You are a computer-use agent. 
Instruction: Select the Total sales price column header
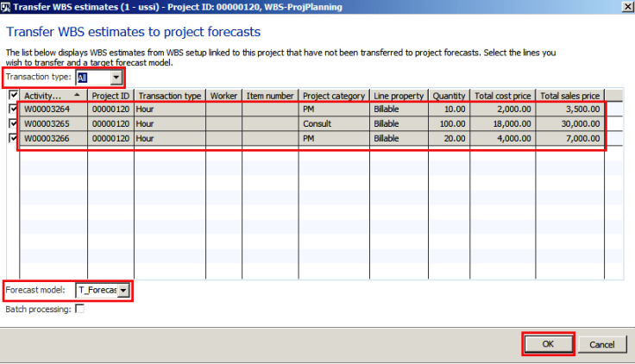(570, 96)
